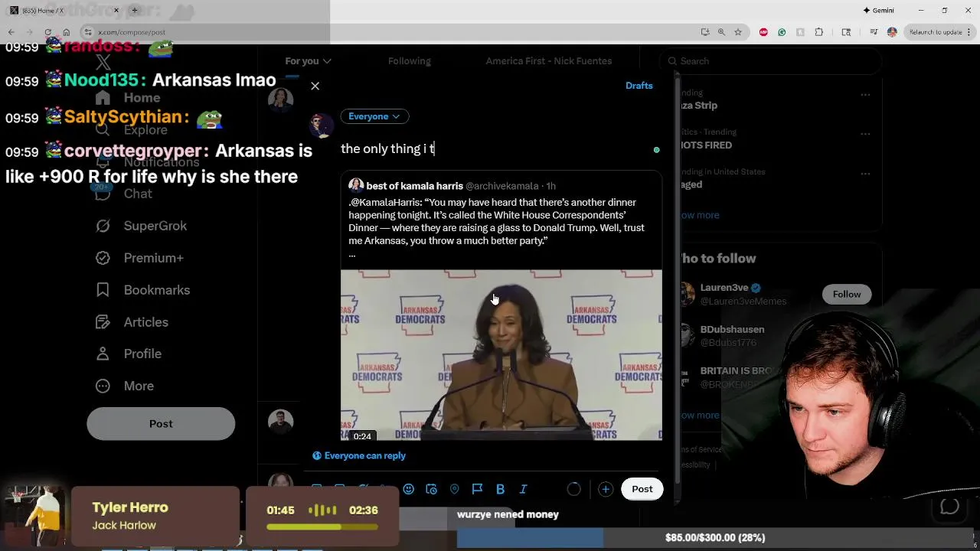This screenshot has width=980, height=551.
Task: Click the install app icon in address bar
Action: pos(704,32)
